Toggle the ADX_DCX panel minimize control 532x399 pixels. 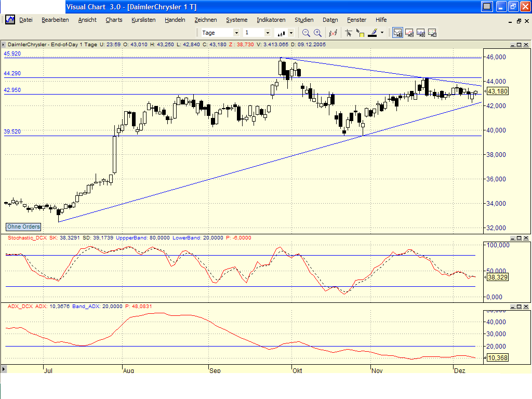pyautogui.click(x=512, y=307)
